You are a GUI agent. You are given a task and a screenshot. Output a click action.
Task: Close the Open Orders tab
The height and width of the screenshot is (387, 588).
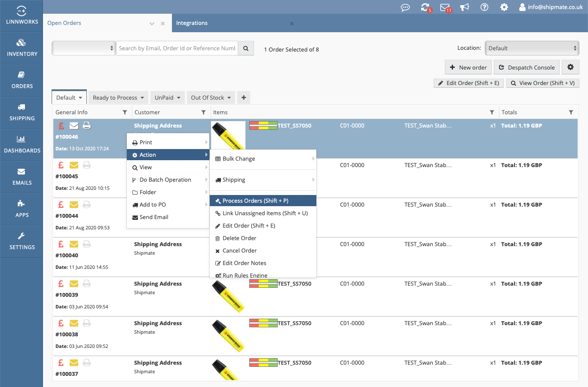[x=163, y=24]
